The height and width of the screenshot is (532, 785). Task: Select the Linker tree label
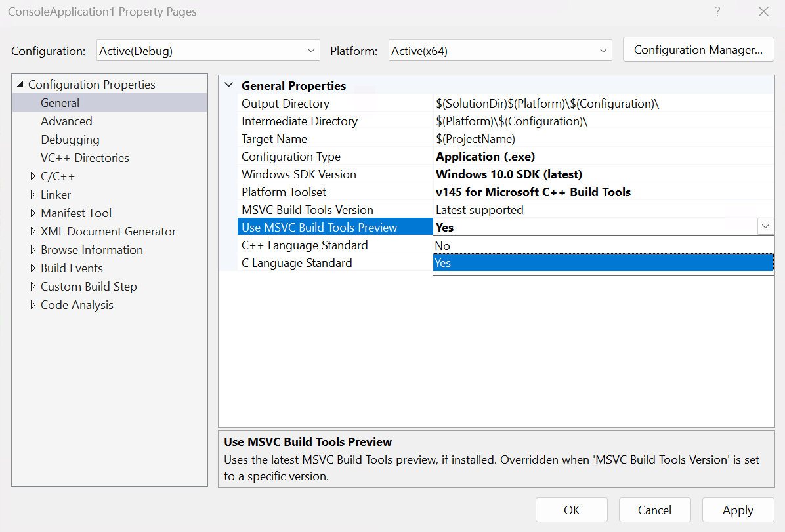(56, 195)
